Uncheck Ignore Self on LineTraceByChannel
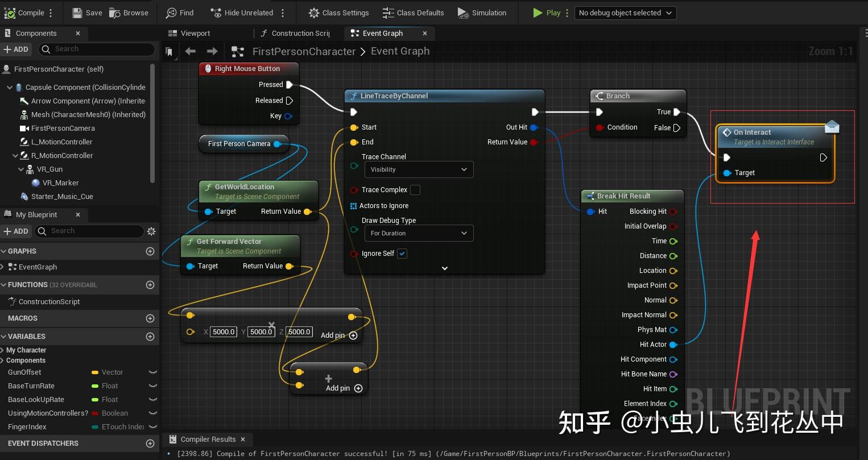 click(402, 254)
